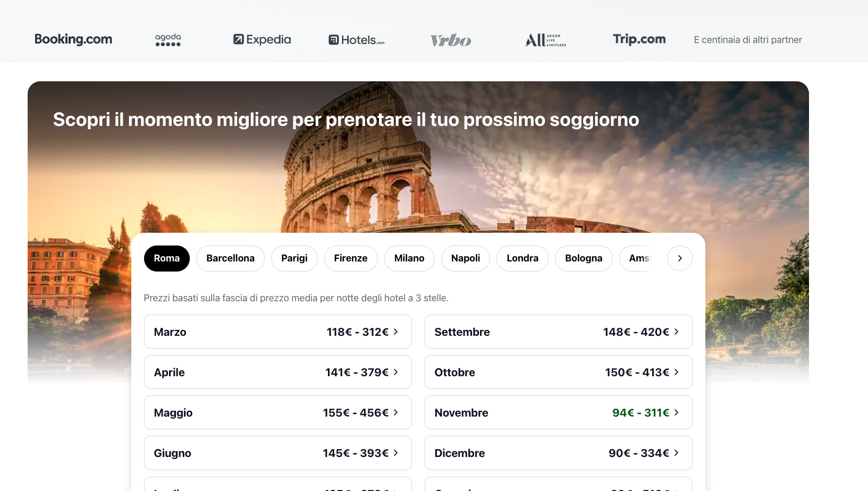868x491 pixels.
Task: Choose the Parigi city chip
Action: (294, 258)
